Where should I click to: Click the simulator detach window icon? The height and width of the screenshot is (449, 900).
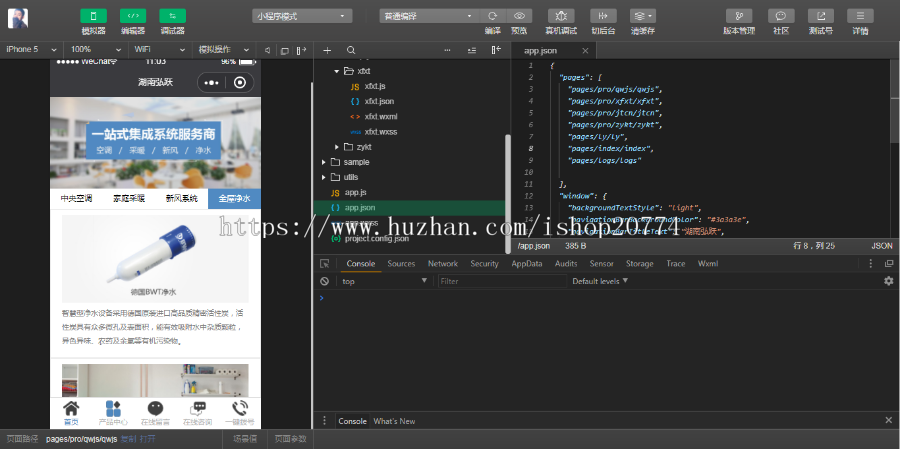[x=285, y=51]
